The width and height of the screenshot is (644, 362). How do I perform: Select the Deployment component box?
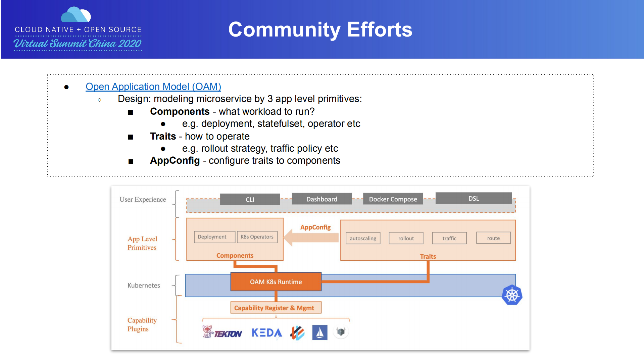212,237
